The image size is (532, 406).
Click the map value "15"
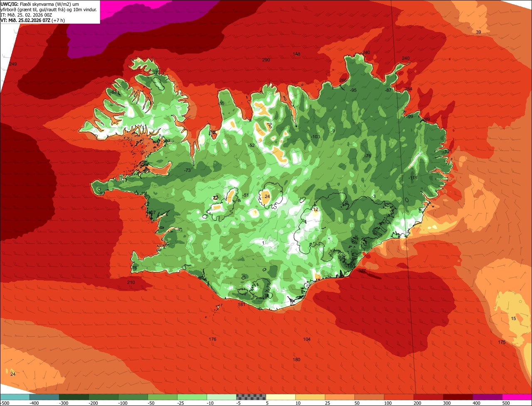point(513,319)
